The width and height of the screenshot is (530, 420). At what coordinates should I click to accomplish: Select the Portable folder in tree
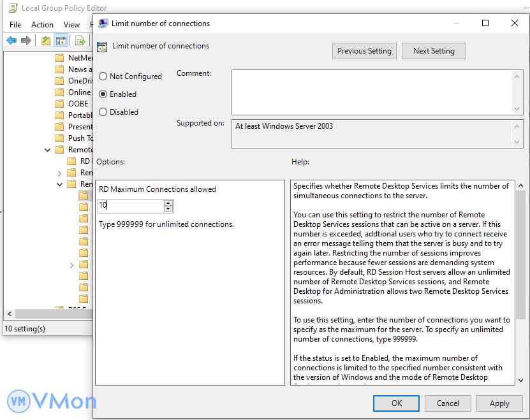[x=74, y=115]
